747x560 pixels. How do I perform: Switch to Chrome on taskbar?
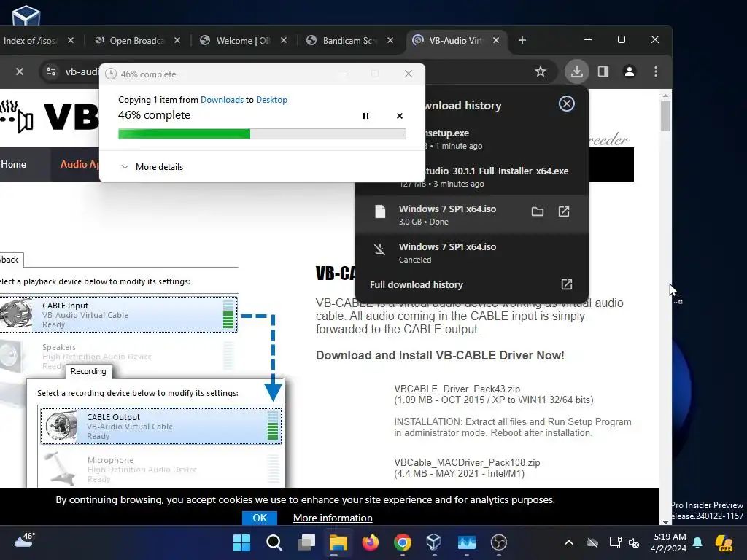coord(403,542)
